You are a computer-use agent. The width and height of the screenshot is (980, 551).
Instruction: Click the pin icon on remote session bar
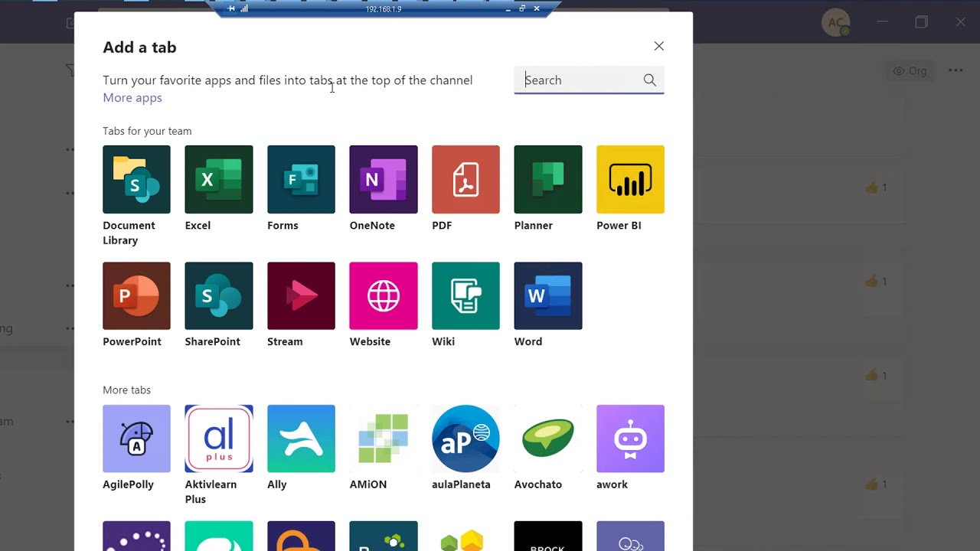231,9
